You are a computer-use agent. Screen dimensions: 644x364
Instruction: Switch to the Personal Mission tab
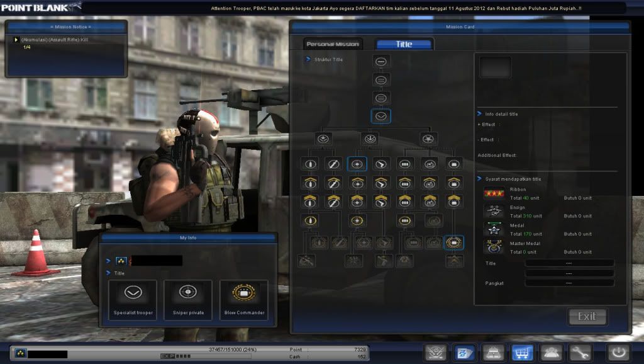point(333,44)
